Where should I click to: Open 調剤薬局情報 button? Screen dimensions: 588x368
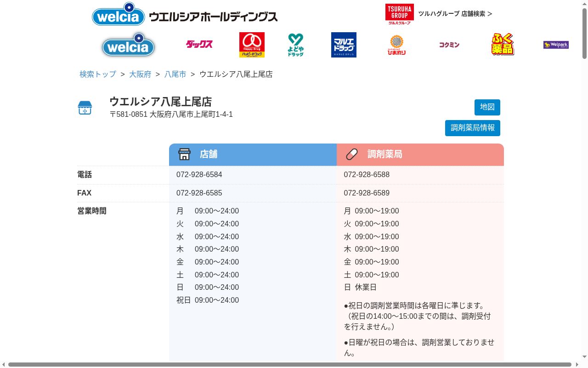coord(473,128)
